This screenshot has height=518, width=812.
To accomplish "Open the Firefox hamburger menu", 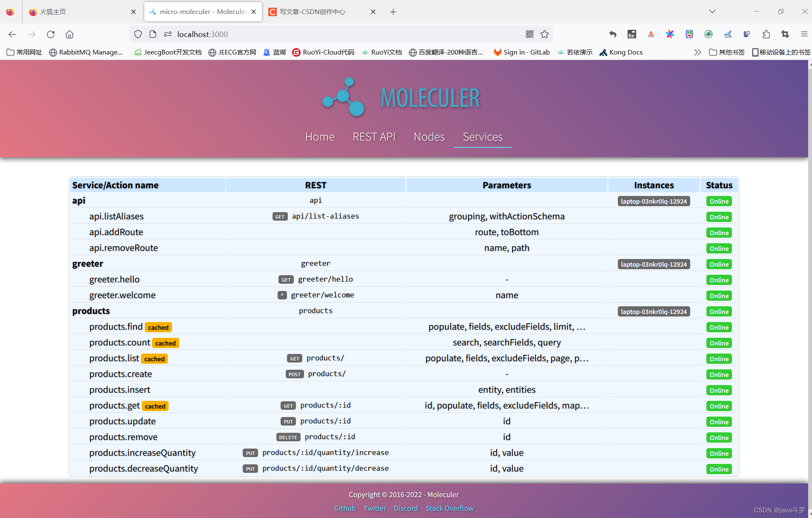I will point(804,34).
